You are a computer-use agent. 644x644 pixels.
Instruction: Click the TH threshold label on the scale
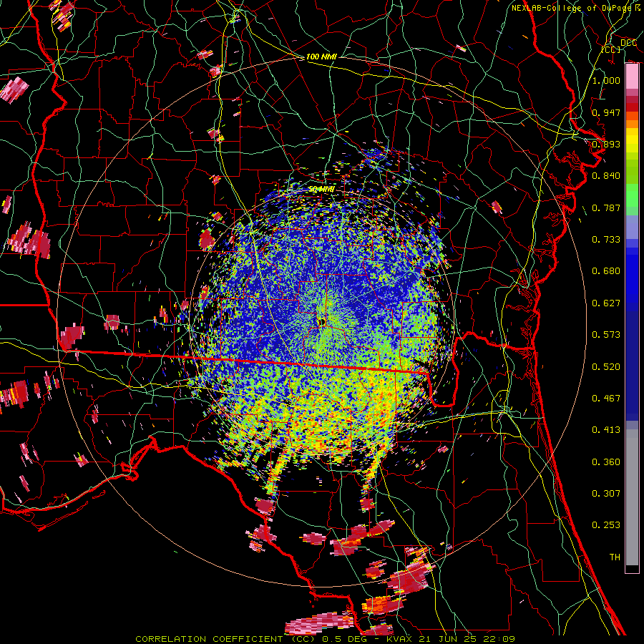coord(615,557)
